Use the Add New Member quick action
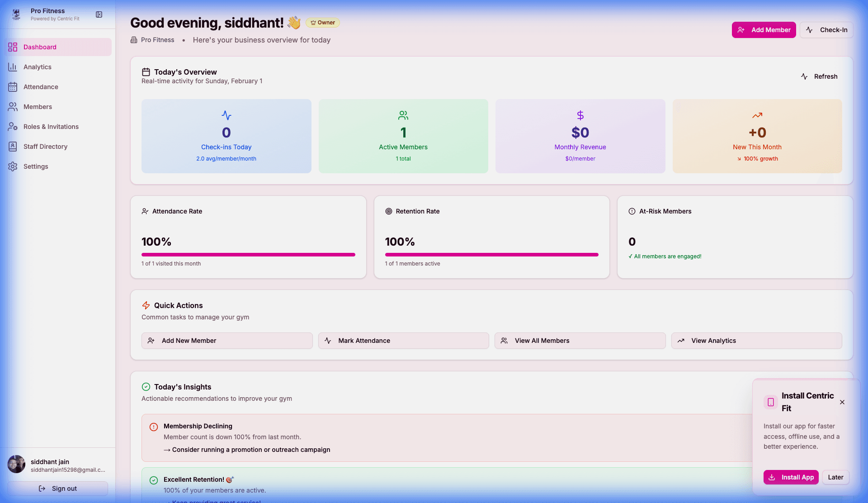This screenshot has width=868, height=503. point(226,340)
